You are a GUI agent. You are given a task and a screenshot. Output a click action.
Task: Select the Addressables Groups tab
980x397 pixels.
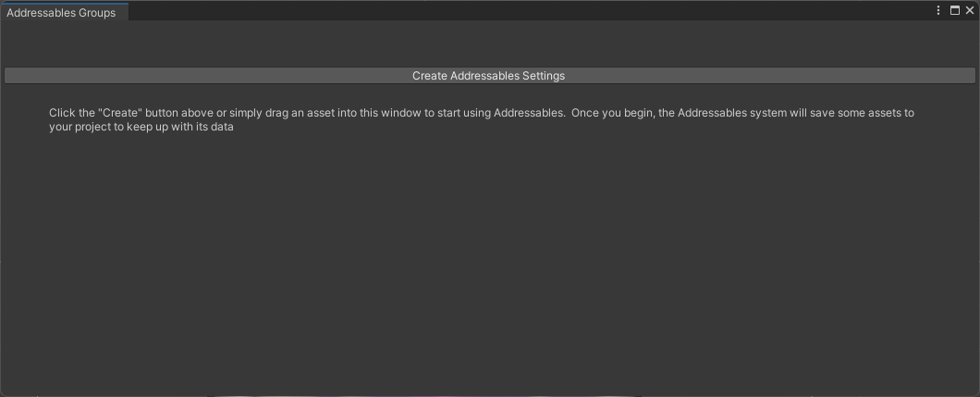pyautogui.click(x=62, y=13)
